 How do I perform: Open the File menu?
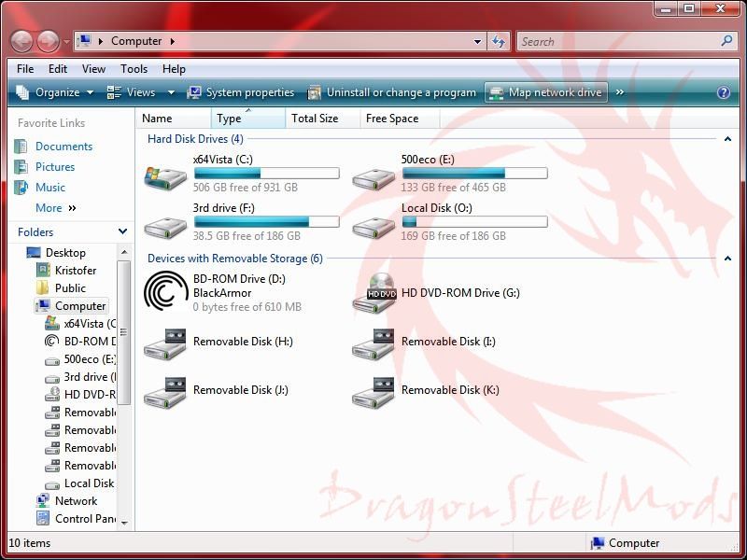point(25,69)
